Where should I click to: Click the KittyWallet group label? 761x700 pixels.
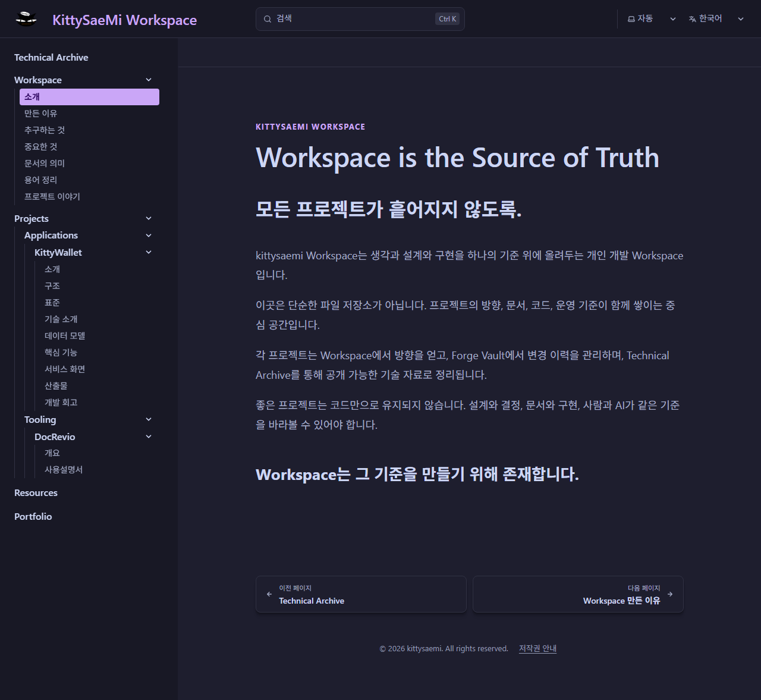[x=58, y=253]
